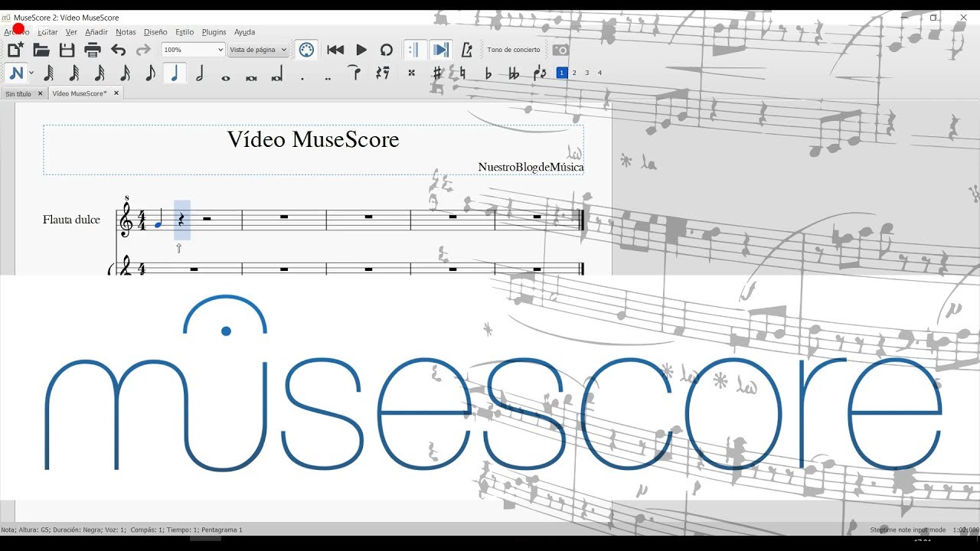Save the score with floppy disk icon
The image size is (980, 551).
[67, 51]
